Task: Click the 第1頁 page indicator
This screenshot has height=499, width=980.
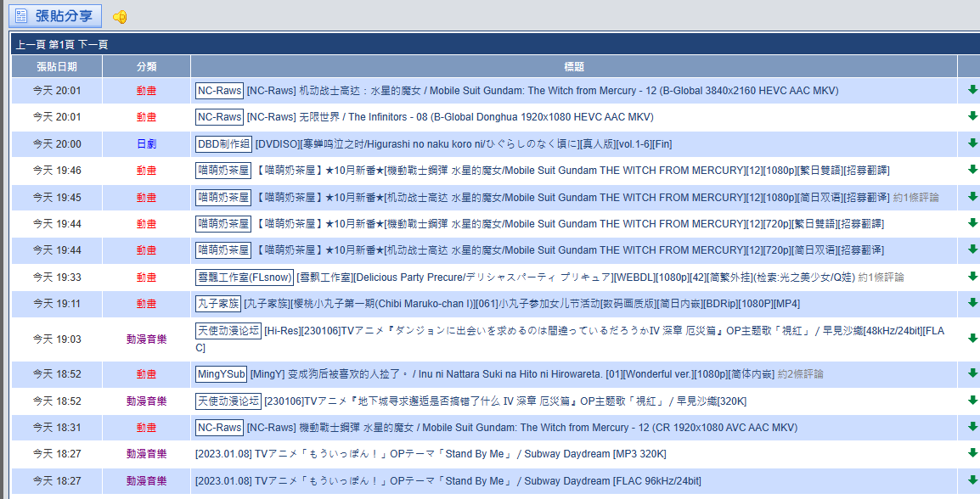Action: (x=62, y=44)
